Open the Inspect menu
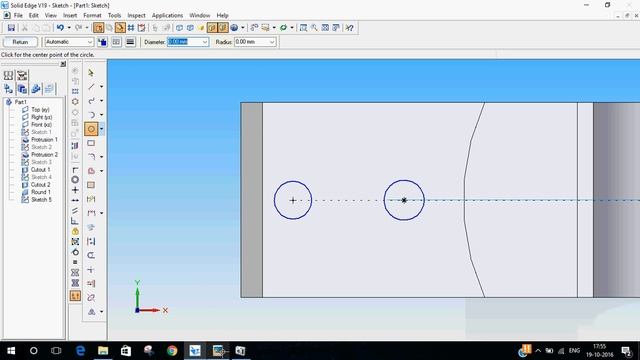 pyautogui.click(x=136, y=16)
